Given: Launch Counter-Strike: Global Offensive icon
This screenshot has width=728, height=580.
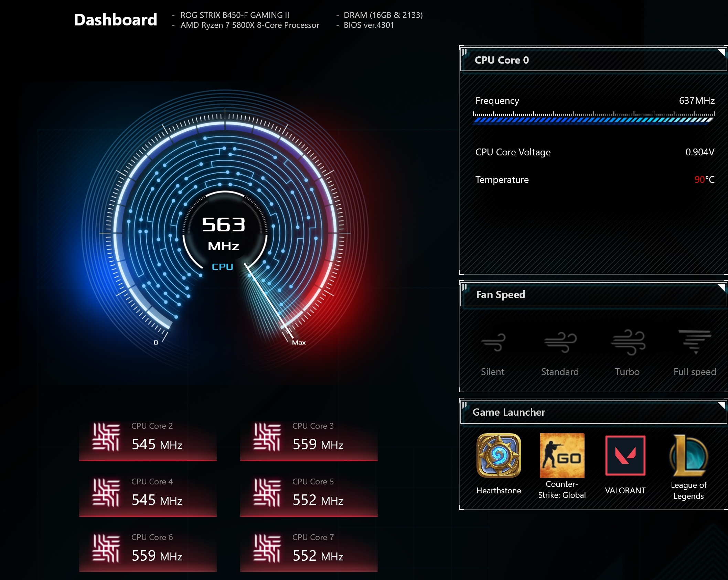Looking at the screenshot, I should [562, 455].
